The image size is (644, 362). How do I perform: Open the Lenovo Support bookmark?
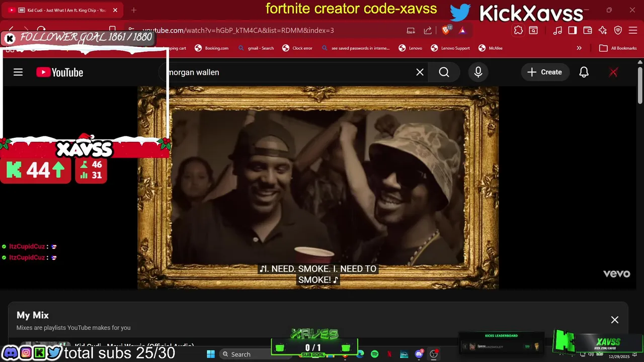(450, 48)
